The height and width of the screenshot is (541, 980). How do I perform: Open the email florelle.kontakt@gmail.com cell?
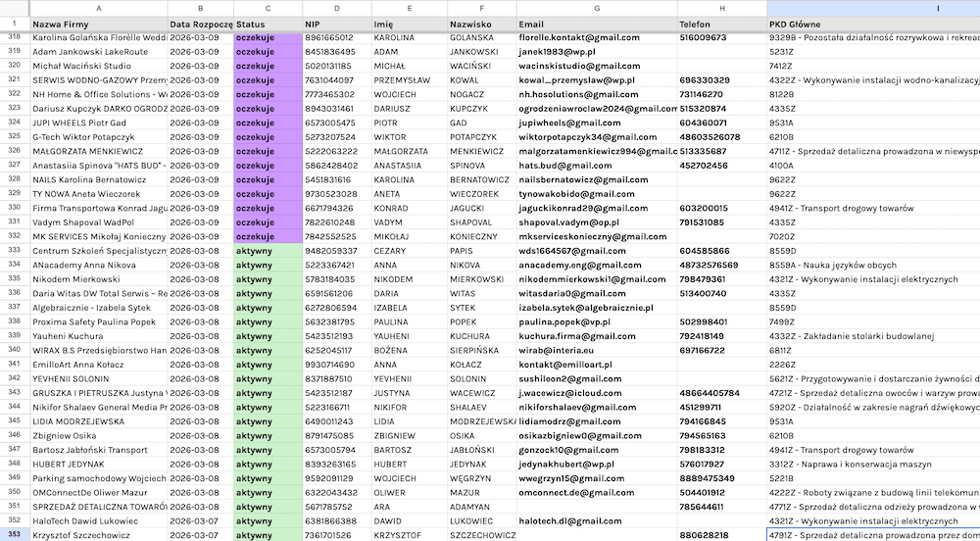click(x=595, y=37)
